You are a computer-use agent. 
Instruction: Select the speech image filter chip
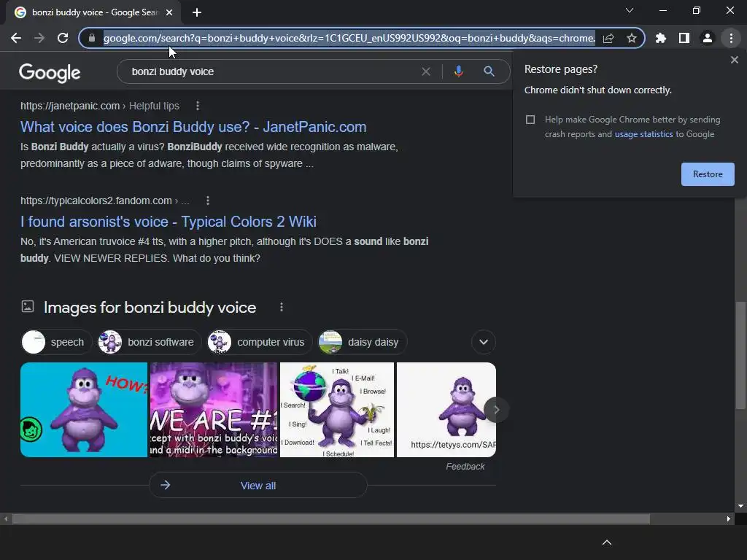coord(55,342)
